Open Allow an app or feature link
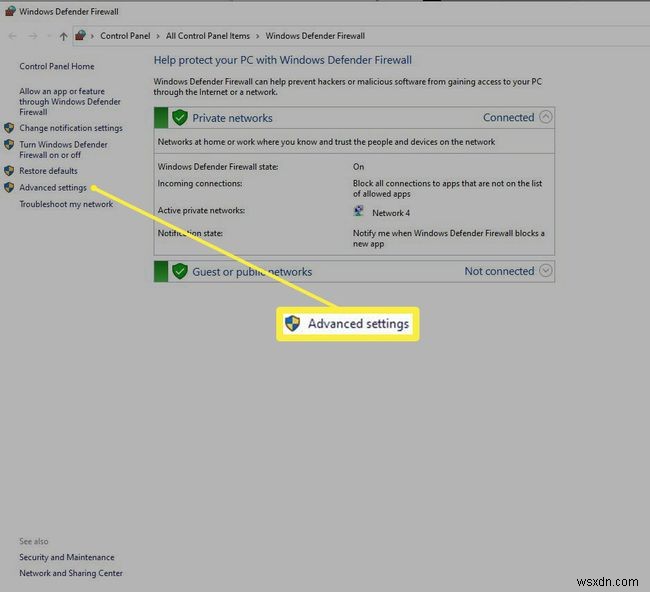This screenshot has width=650, height=592. pos(70,102)
